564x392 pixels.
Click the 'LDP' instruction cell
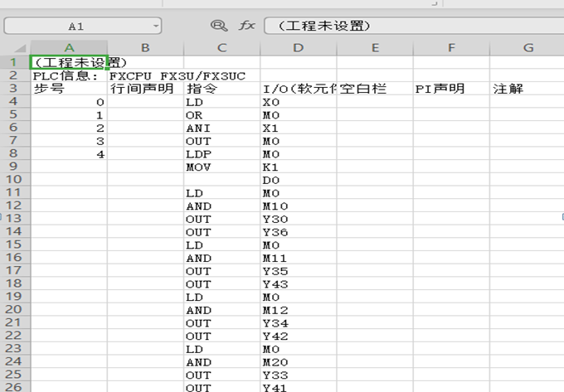pos(222,154)
